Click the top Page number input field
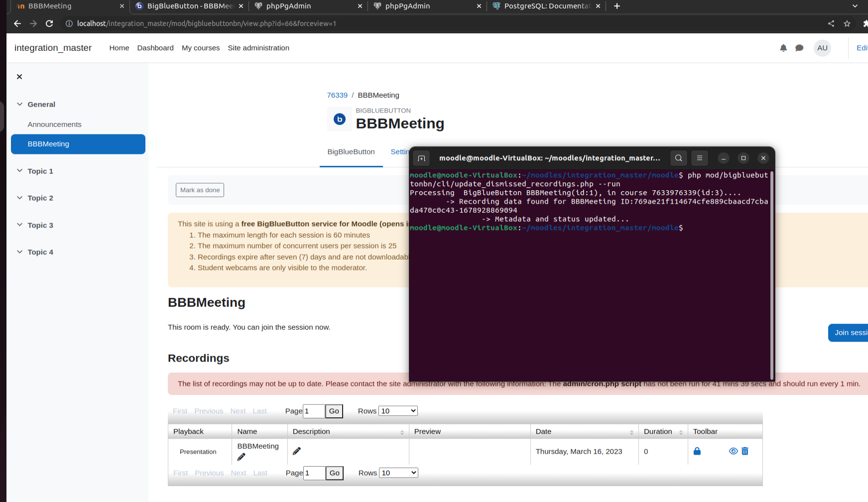This screenshot has height=502, width=868. (314, 411)
